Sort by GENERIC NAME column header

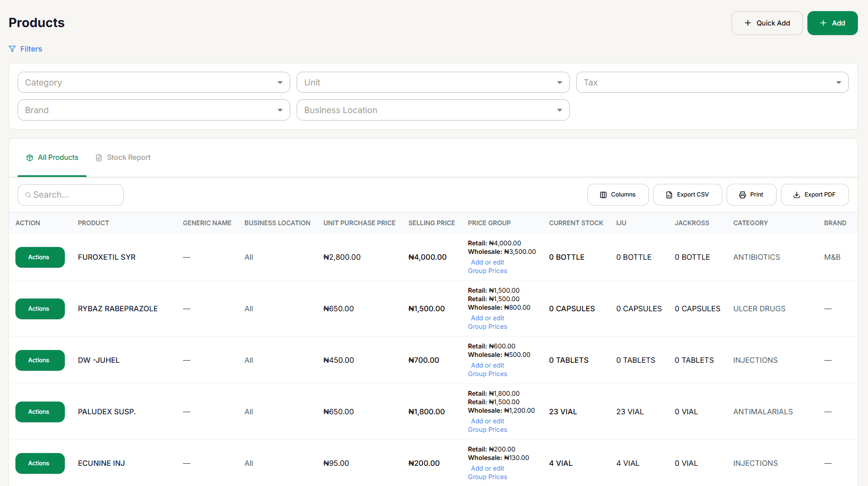click(x=207, y=223)
